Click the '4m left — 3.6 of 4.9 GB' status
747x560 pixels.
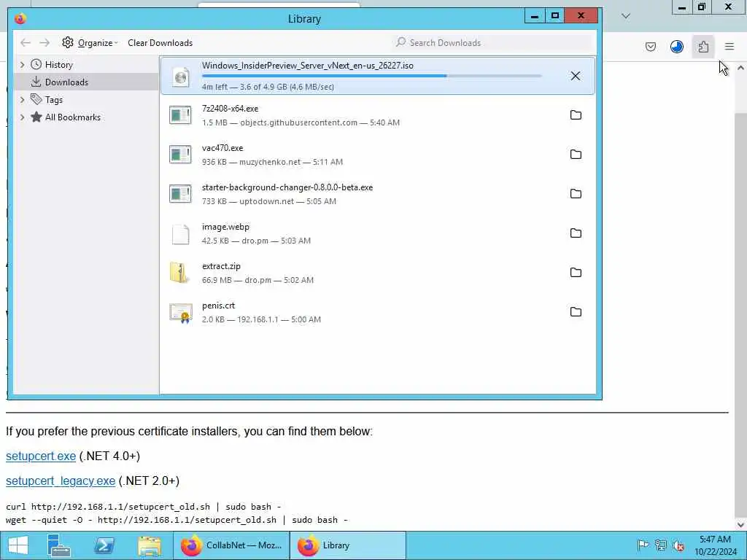click(x=268, y=87)
